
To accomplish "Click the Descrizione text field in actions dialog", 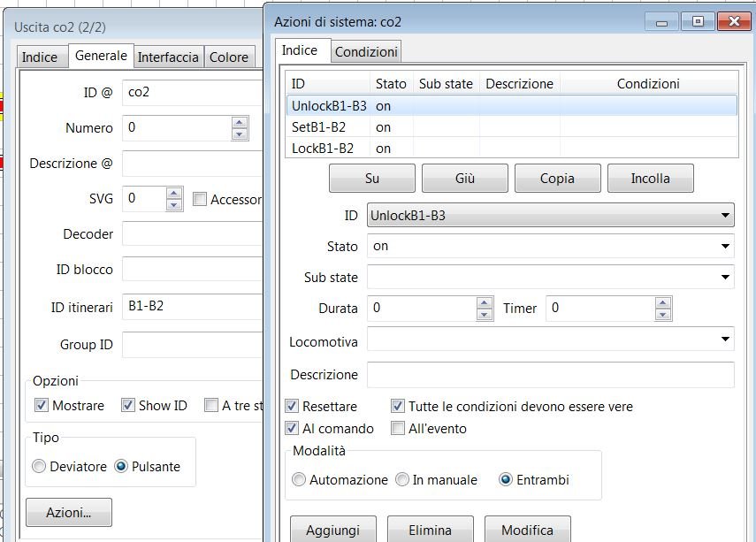I will tap(550, 375).
